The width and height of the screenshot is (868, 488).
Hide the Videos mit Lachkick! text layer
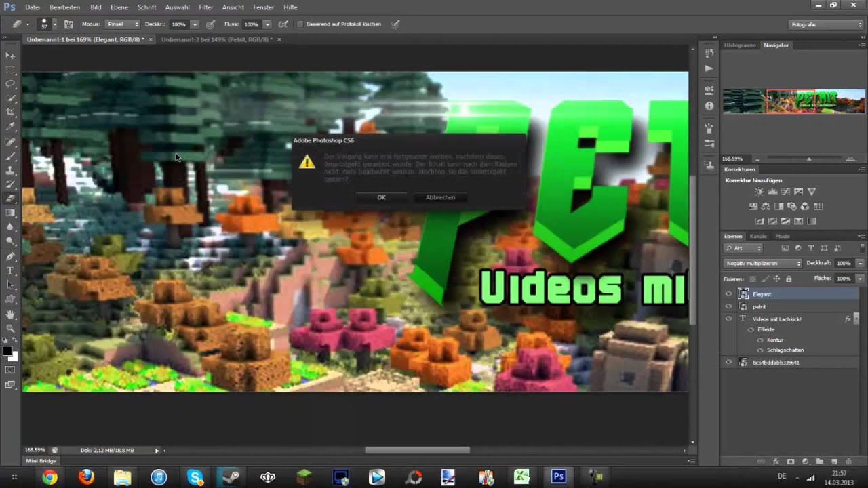(x=729, y=319)
